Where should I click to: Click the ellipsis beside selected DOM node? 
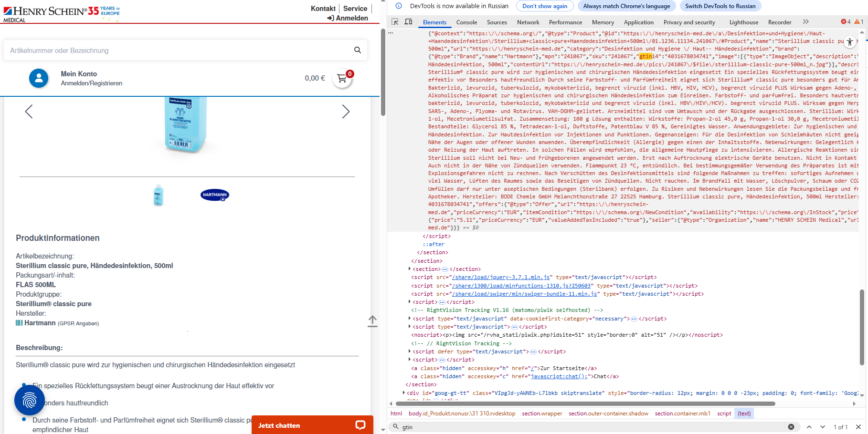click(391, 33)
